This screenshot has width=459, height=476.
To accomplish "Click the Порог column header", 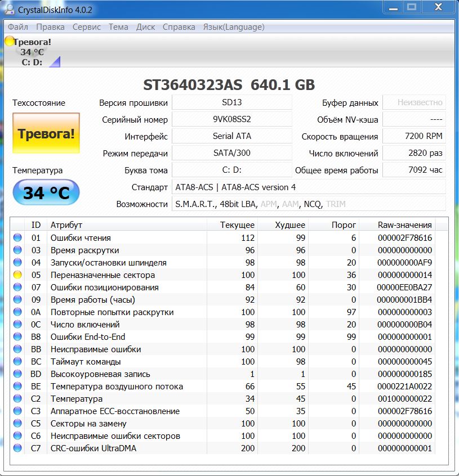I will (x=333, y=225).
